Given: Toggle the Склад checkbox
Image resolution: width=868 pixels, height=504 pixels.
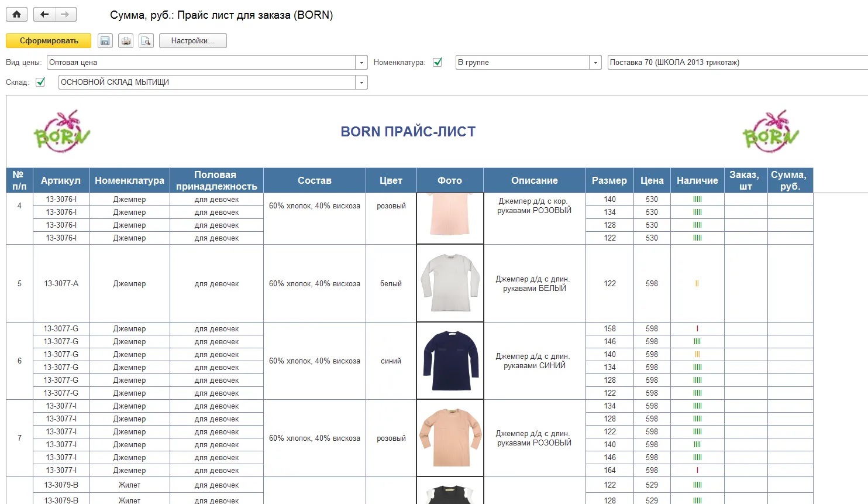Looking at the screenshot, I should [40, 82].
